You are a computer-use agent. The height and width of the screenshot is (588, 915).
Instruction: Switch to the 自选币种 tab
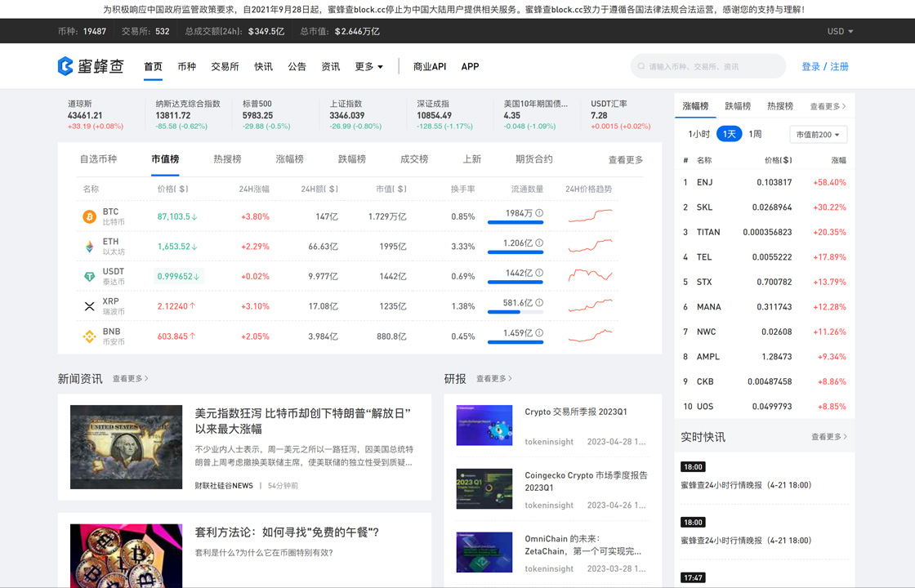pyautogui.click(x=98, y=159)
